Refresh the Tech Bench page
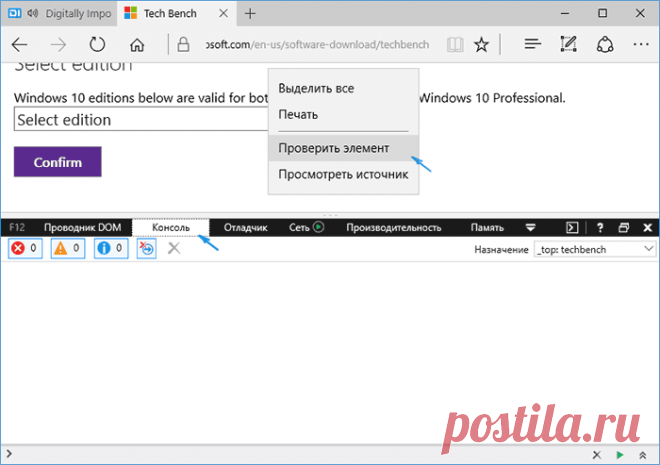This screenshot has width=660, height=465. click(97, 44)
